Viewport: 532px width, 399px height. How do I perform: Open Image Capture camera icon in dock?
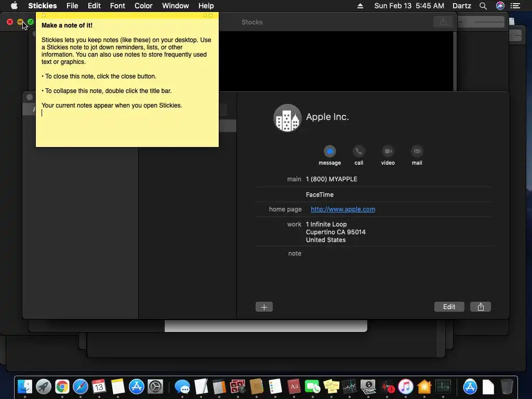tap(368, 387)
